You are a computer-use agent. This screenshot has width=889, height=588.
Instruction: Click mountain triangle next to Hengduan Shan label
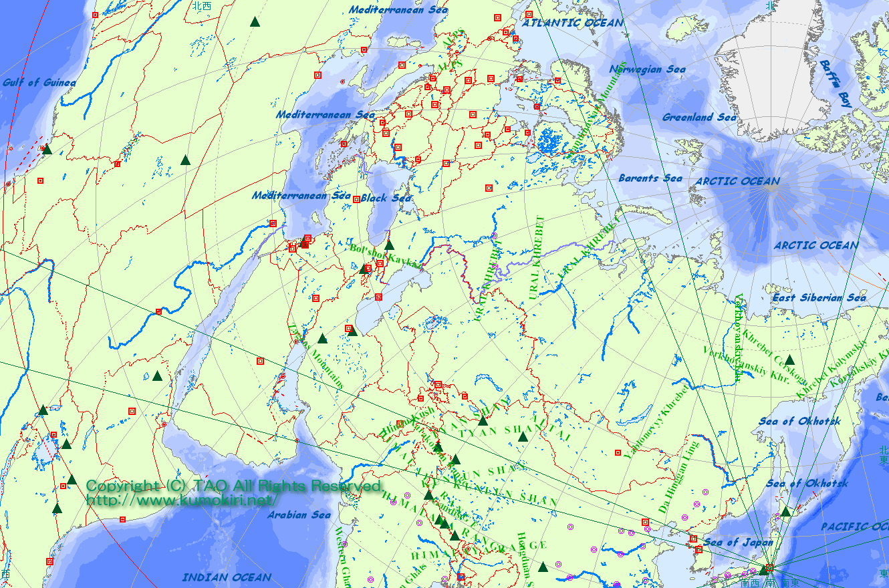click(543, 567)
